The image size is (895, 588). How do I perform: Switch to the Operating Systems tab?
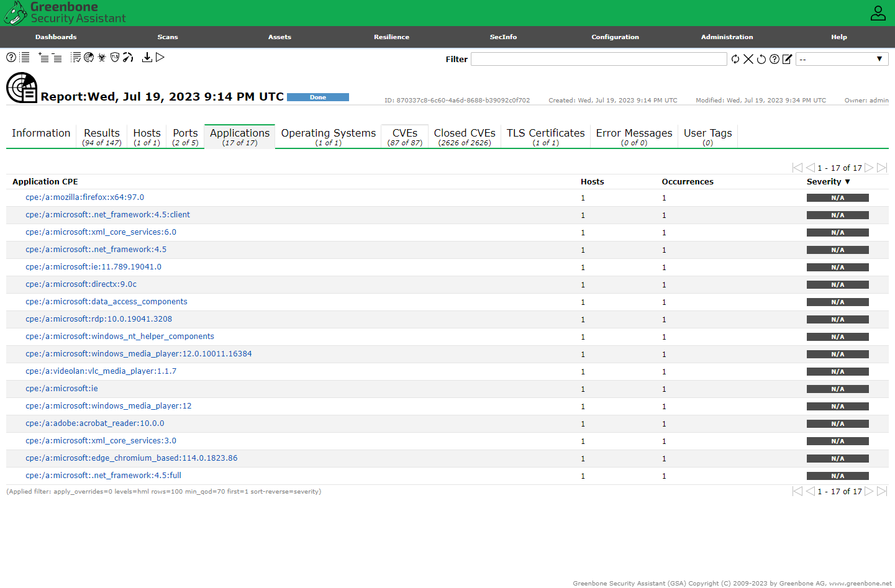[329, 137]
